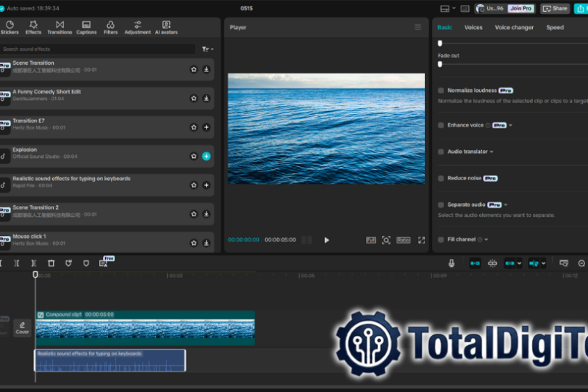Favorite the Scene Transition sound (star)
588x392 pixels.
point(194,69)
